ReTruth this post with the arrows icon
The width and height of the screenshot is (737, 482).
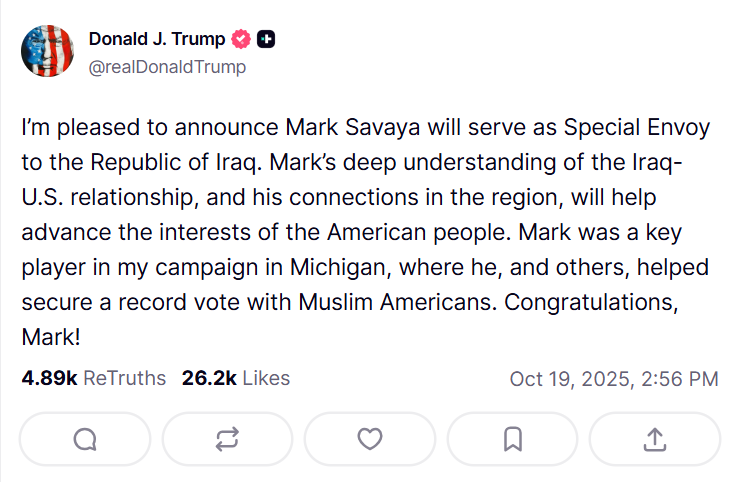point(227,439)
